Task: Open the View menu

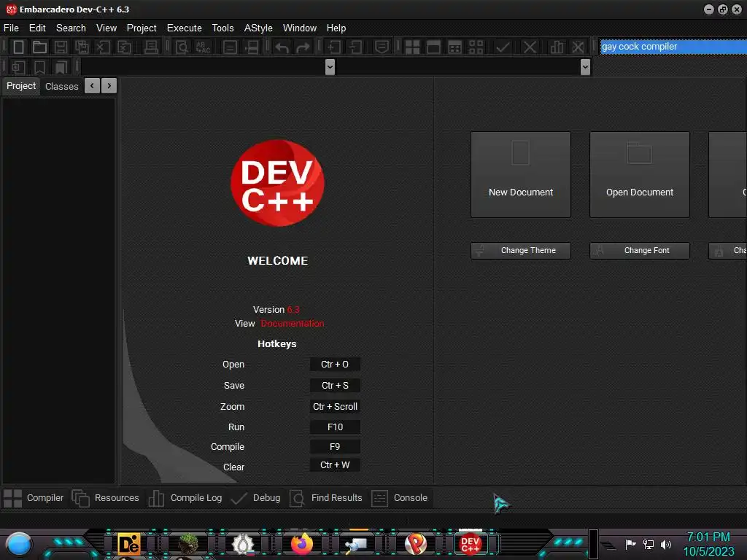Action: (107, 28)
